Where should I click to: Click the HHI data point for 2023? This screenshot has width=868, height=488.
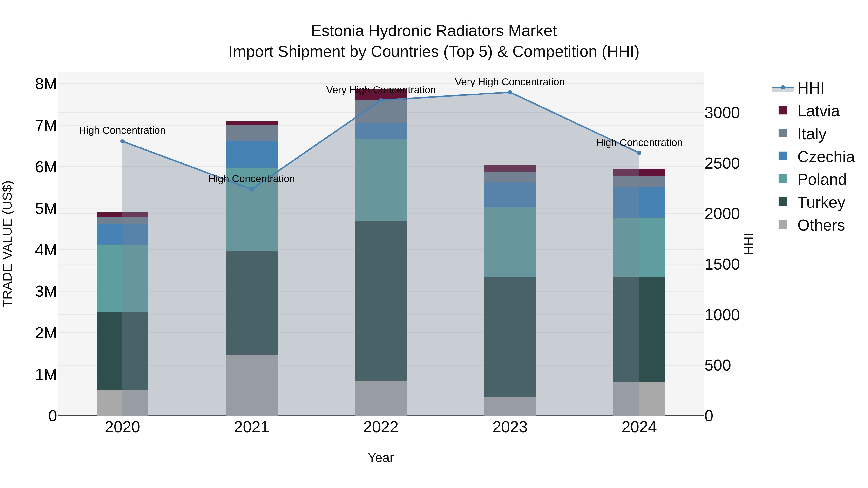coord(510,92)
